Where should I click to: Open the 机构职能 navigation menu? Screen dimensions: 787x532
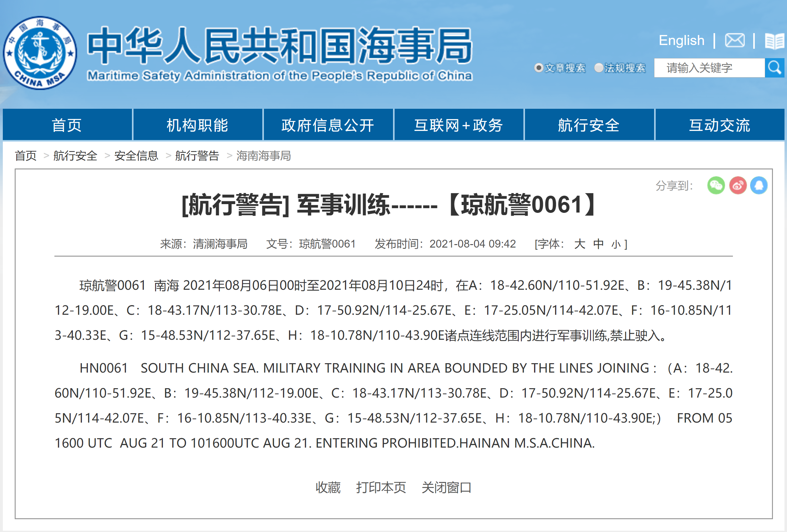click(197, 125)
